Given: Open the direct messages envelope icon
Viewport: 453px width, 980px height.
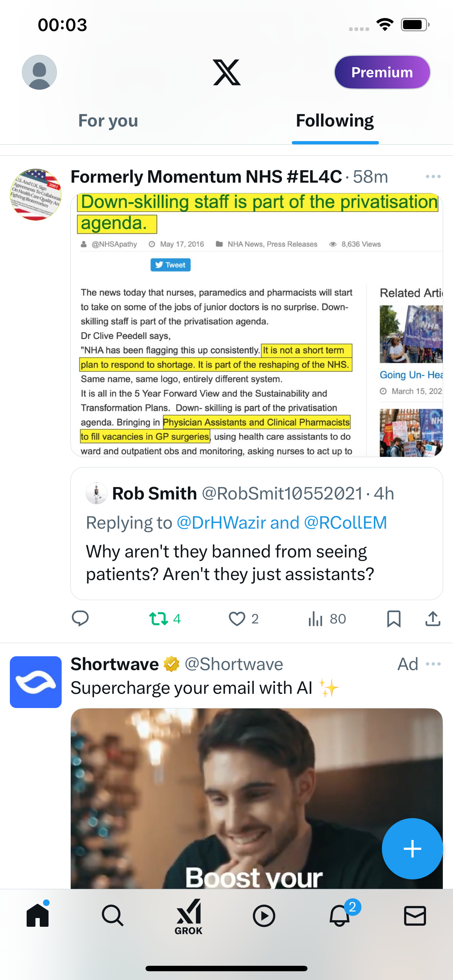Looking at the screenshot, I should point(415,915).
